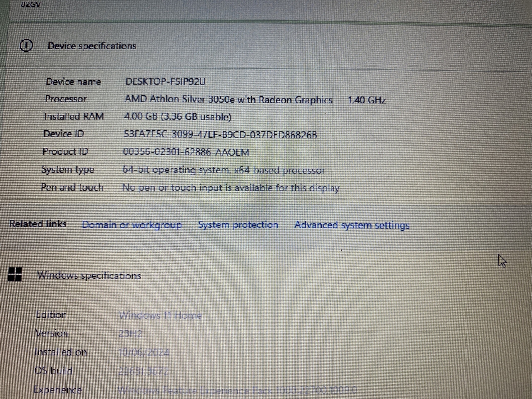Viewport: 532px width, 399px height.
Task: Select the Windows specifications heading
Action: (x=89, y=275)
